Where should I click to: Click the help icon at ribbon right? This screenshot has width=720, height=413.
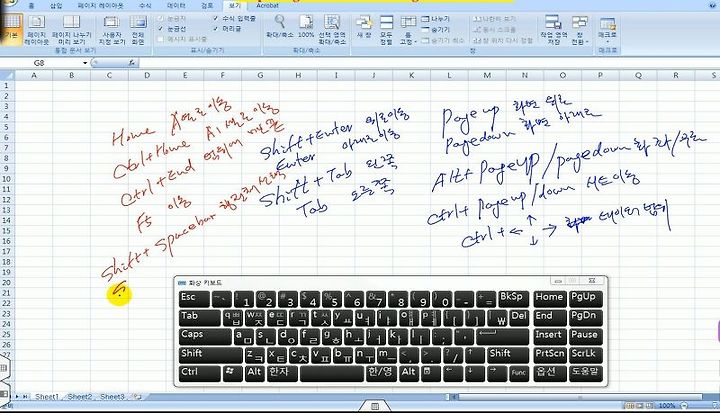coord(711,5)
